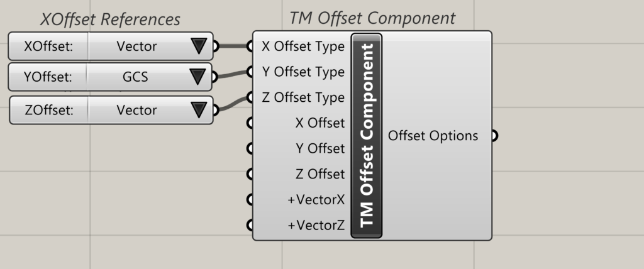Open the ZOffset Vector dropdown arrow

(x=199, y=110)
